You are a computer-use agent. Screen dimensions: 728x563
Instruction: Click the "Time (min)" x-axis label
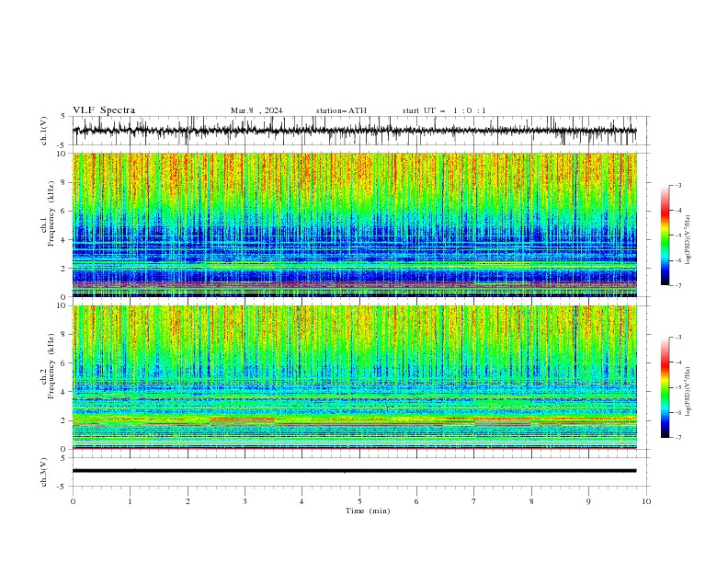click(x=368, y=511)
